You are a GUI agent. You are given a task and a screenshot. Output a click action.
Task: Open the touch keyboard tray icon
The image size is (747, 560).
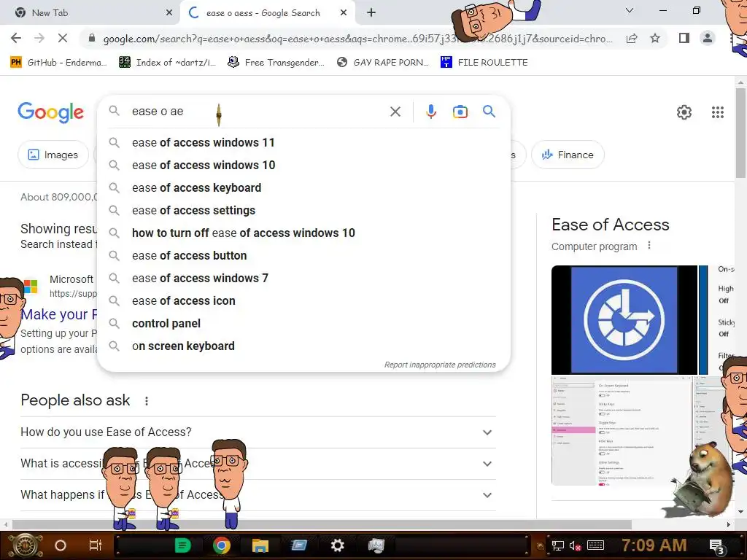595,545
